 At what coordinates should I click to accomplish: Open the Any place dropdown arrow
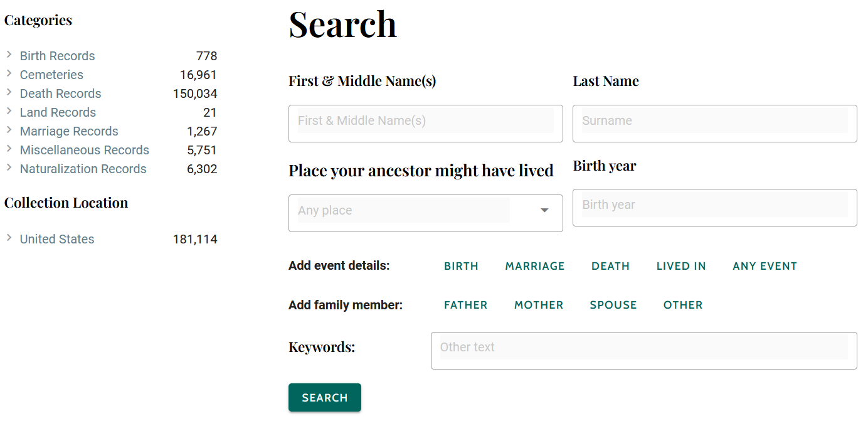pyautogui.click(x=544, y=211)
